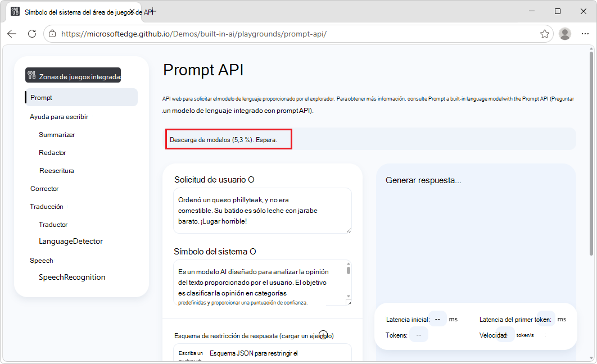Click the browser Back arrow

pyautogui.click(x=12, y=34)
